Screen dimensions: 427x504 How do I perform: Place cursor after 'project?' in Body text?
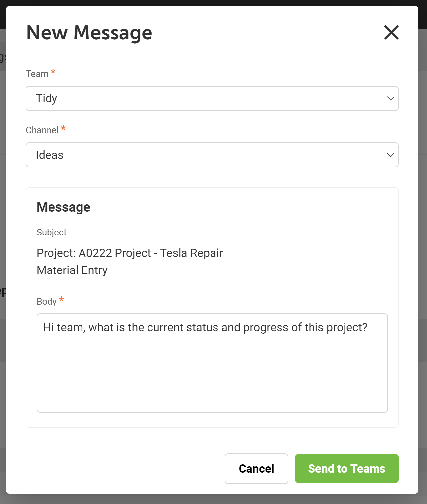pos(368,327)
